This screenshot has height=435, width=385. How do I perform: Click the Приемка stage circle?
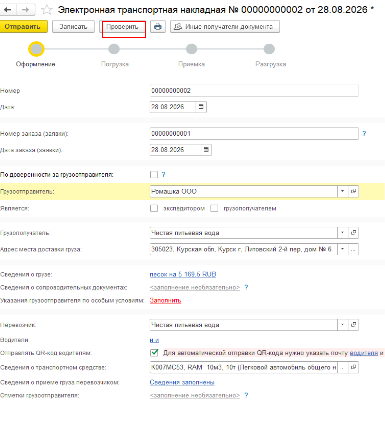tap(191, 49)
